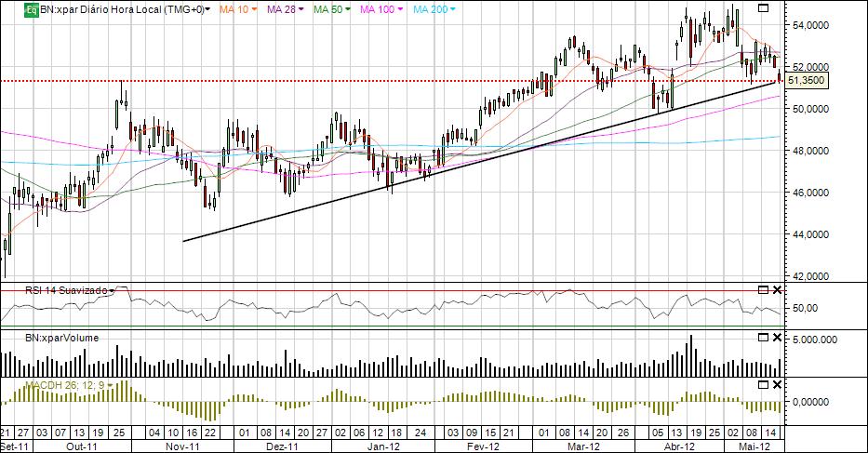
Task: Click the 5.000.000 volume axis label
Action: 815,340
